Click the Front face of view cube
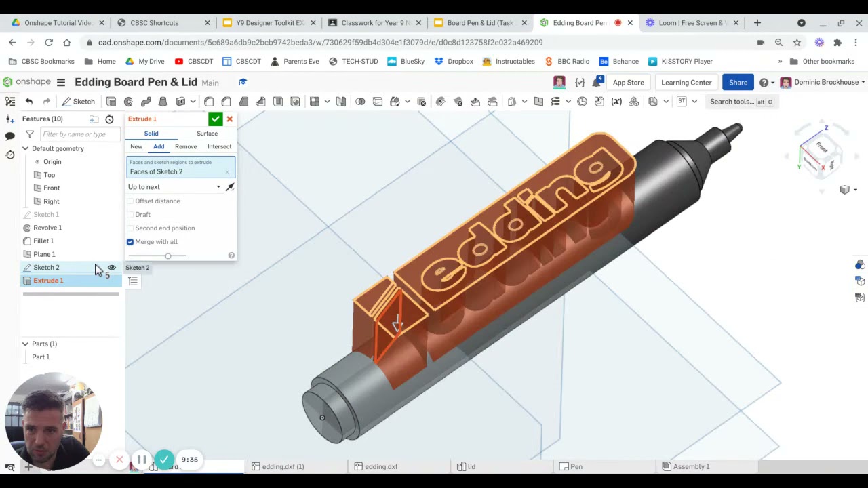The height and width of the screenshot is (488, 868). [822, 148]
